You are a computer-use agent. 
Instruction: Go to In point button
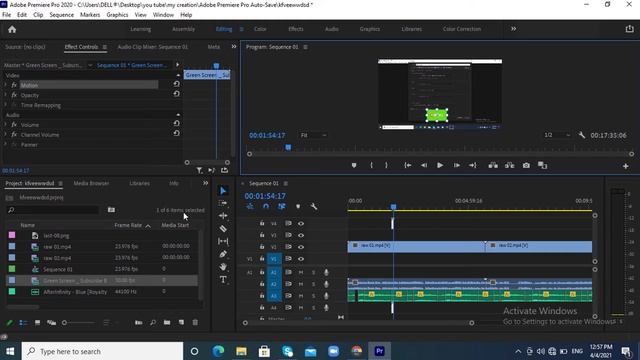coord(407,165)
